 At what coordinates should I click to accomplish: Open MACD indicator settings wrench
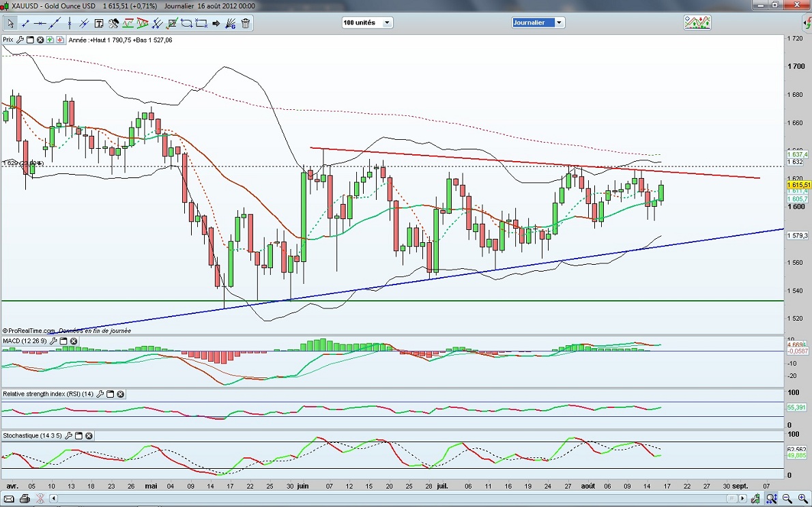(53, 341)
